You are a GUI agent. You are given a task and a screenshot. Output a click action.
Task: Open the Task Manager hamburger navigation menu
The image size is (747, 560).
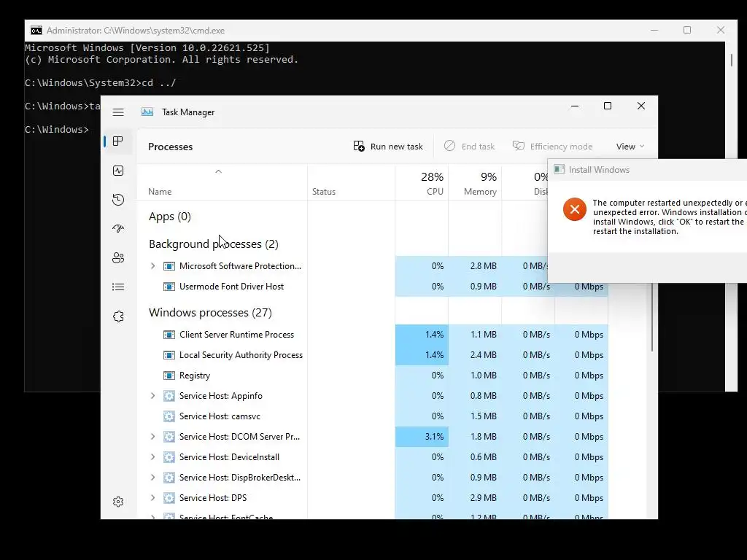118,112
